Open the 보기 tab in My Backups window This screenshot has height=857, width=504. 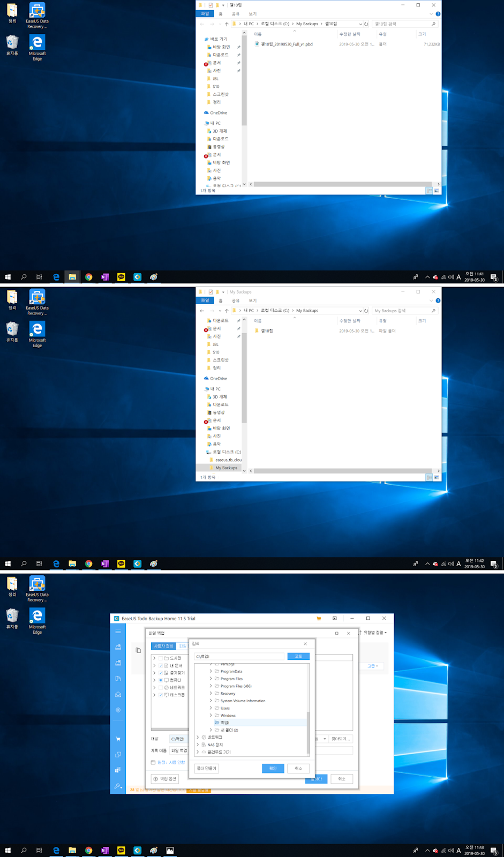click(253, 300)
